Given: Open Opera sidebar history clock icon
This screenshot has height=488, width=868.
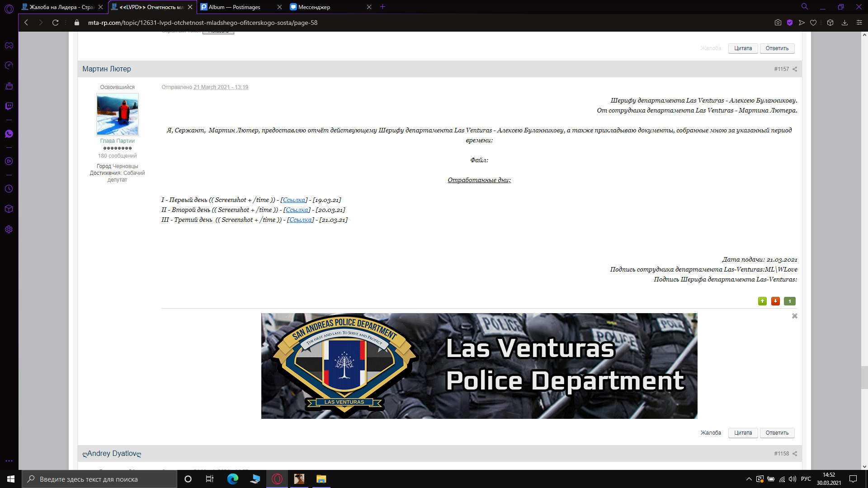Looking at the screenshot, I should 9,189.
